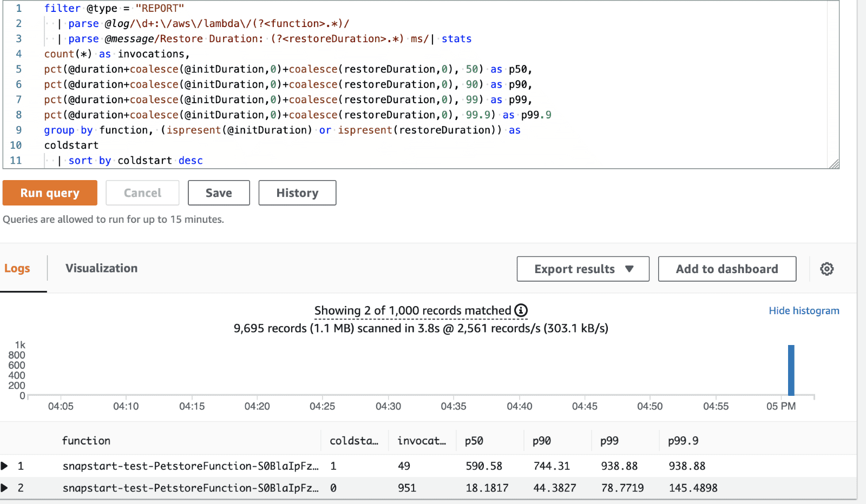This screenshot has height=504, width=866.
Task: Sort by p99 column header
Action: tap(609, 441)
